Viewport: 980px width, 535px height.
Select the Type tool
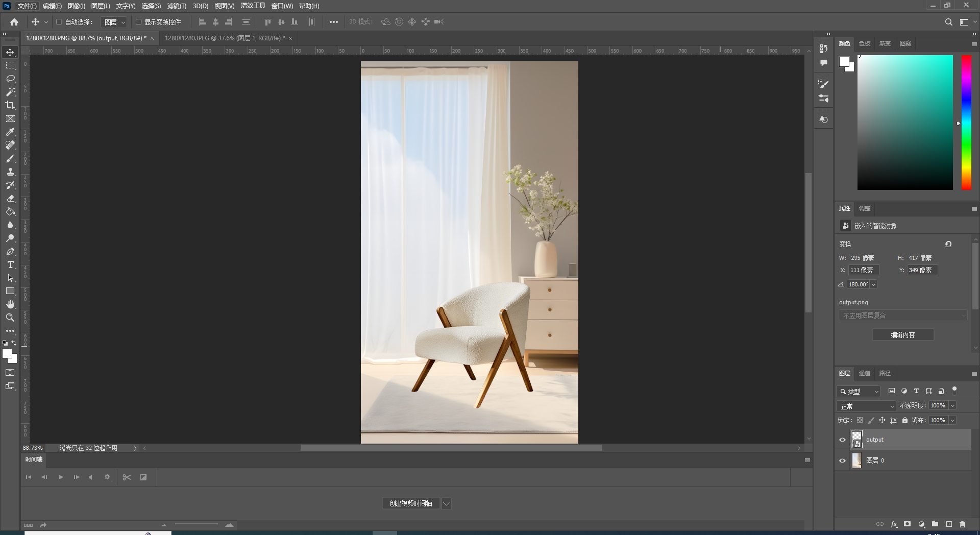point(10,264)
